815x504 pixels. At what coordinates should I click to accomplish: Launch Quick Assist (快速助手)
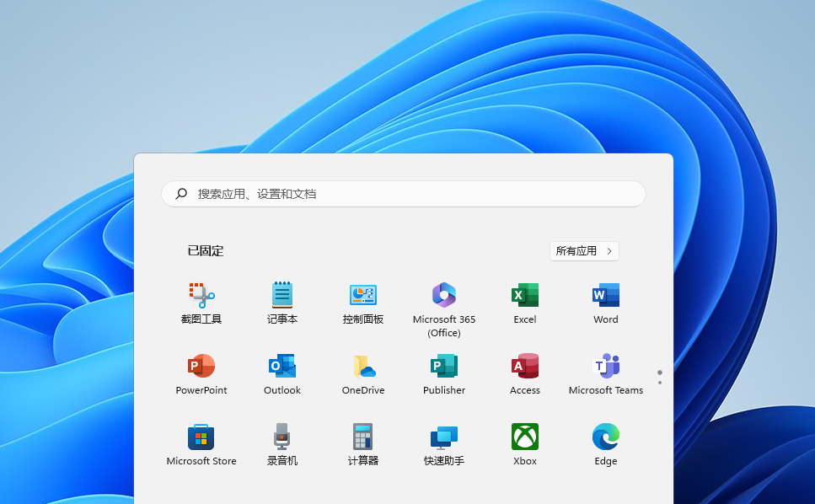[444, 445]
